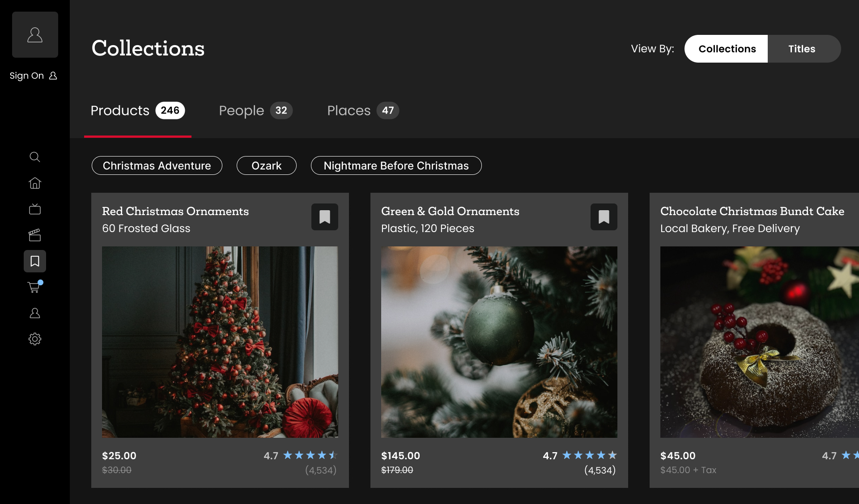
Task: Switch view to Collections
Action: (x=727, y=49)
